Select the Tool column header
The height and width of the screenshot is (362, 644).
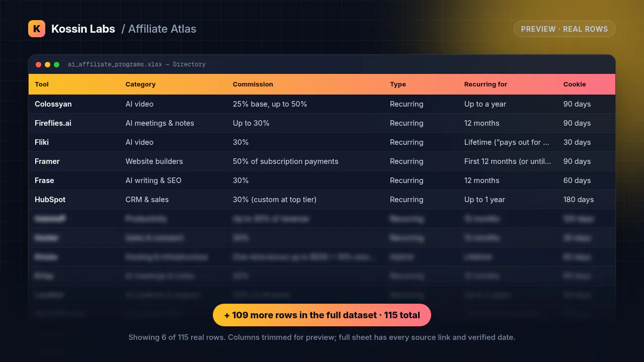click(42, 84)
